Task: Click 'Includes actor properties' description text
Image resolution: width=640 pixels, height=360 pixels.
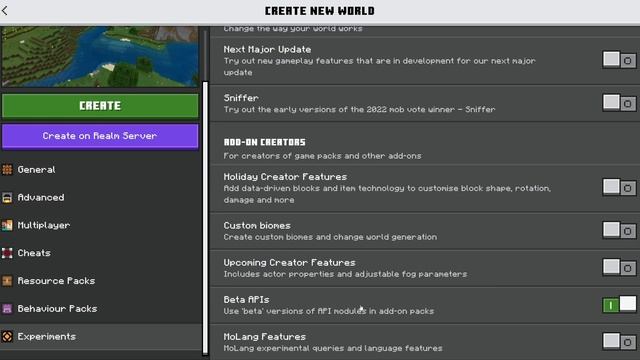Action: coord(345,274)
